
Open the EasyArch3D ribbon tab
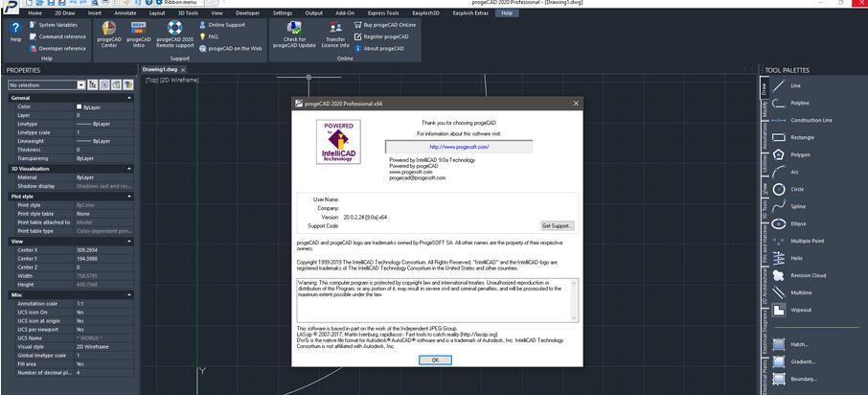425,12
